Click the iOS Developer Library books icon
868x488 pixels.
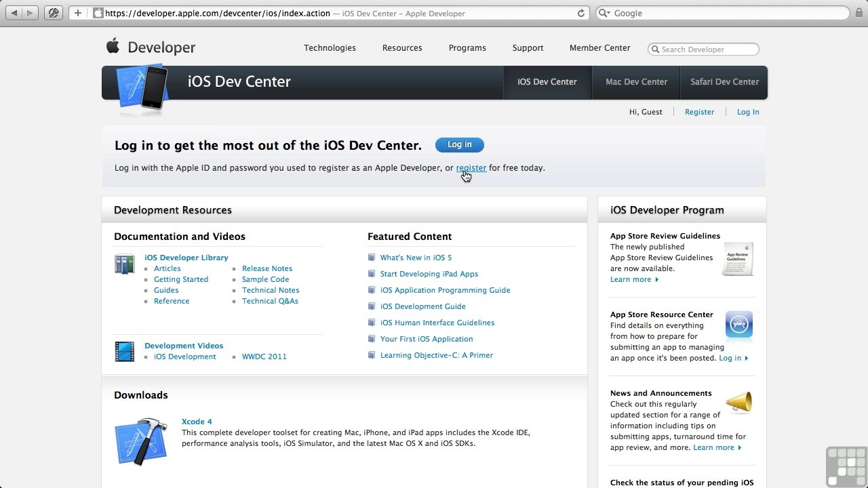point(124,264)
